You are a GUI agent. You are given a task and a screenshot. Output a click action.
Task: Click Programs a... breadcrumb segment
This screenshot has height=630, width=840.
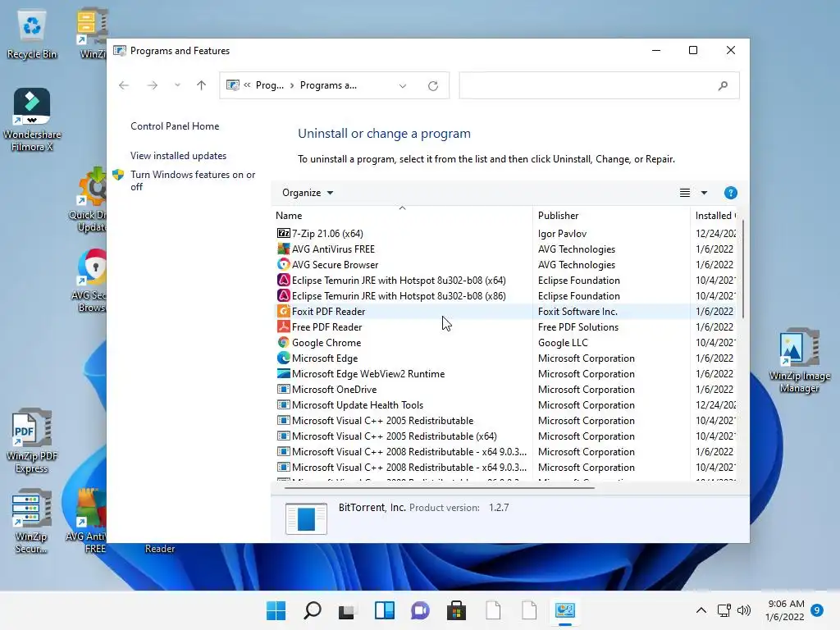(x=328, y=85)
